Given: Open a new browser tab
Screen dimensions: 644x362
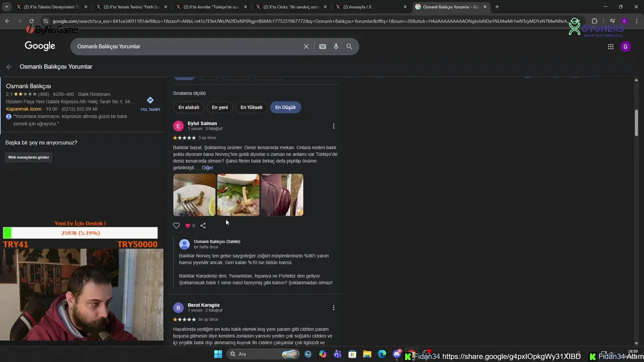Looking at the screenshot, I should pyautogui.click(x=497, y=7).
